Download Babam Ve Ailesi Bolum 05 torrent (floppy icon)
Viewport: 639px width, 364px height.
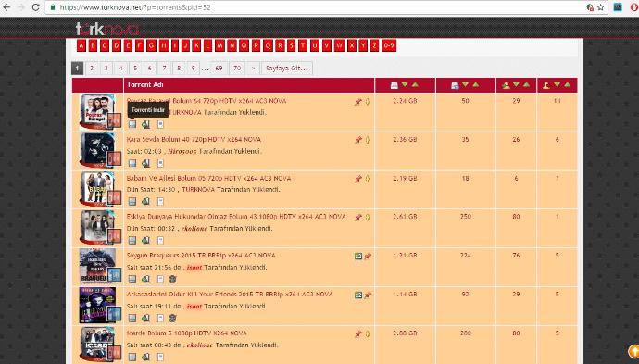tap(132, 201)
